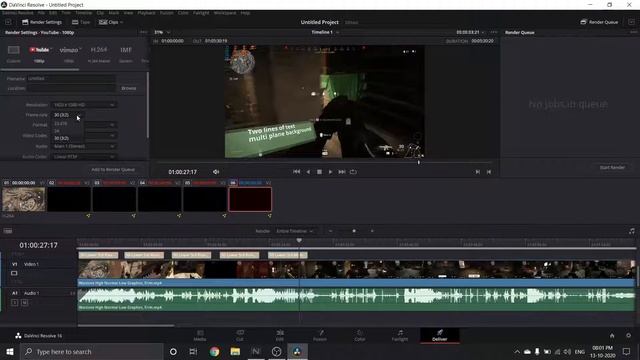Click Start Render button
640x360 pixels.
coord(612,167)
